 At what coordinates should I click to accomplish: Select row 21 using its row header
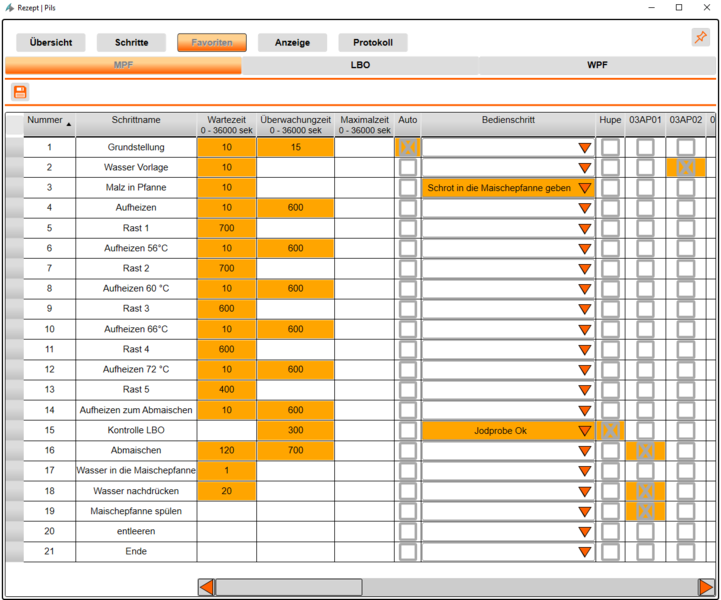pos(14,551)
